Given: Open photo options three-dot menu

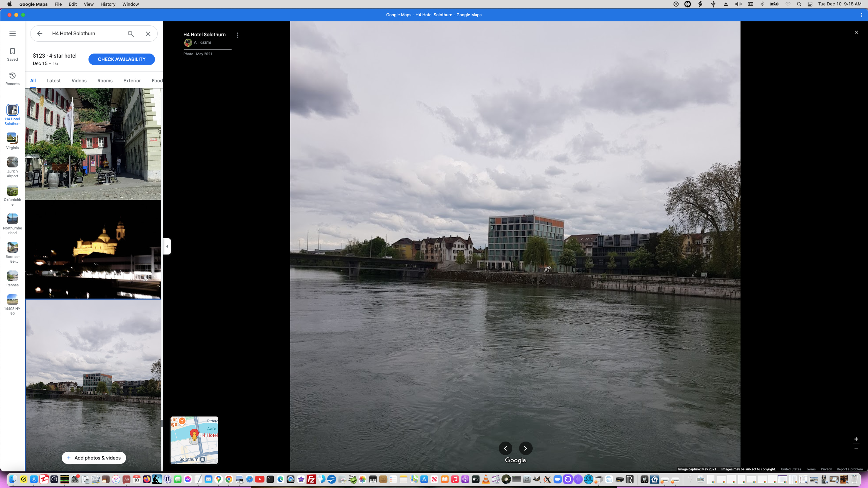Looking at the screenshot, I should click(x=238, y=35).
